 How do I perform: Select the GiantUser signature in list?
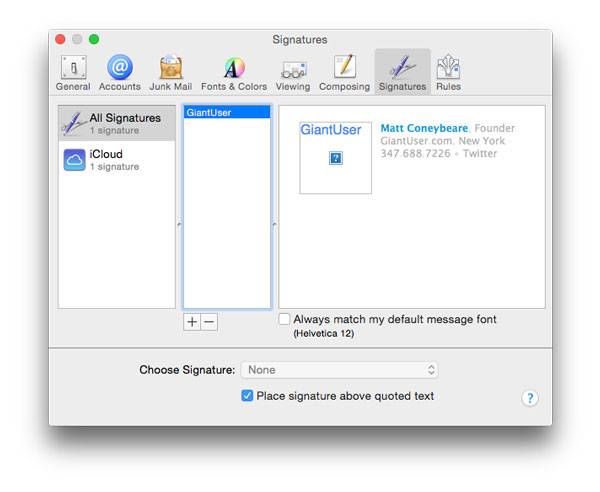coord(227,113)
